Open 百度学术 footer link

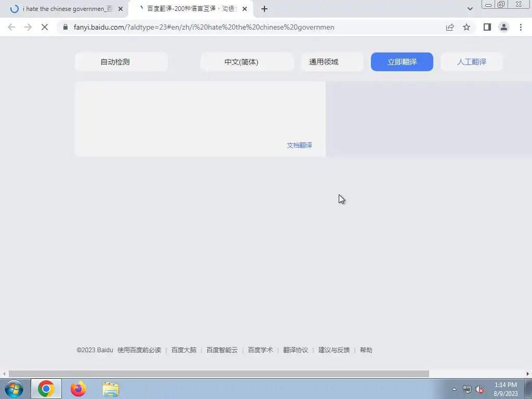[260, 350]
